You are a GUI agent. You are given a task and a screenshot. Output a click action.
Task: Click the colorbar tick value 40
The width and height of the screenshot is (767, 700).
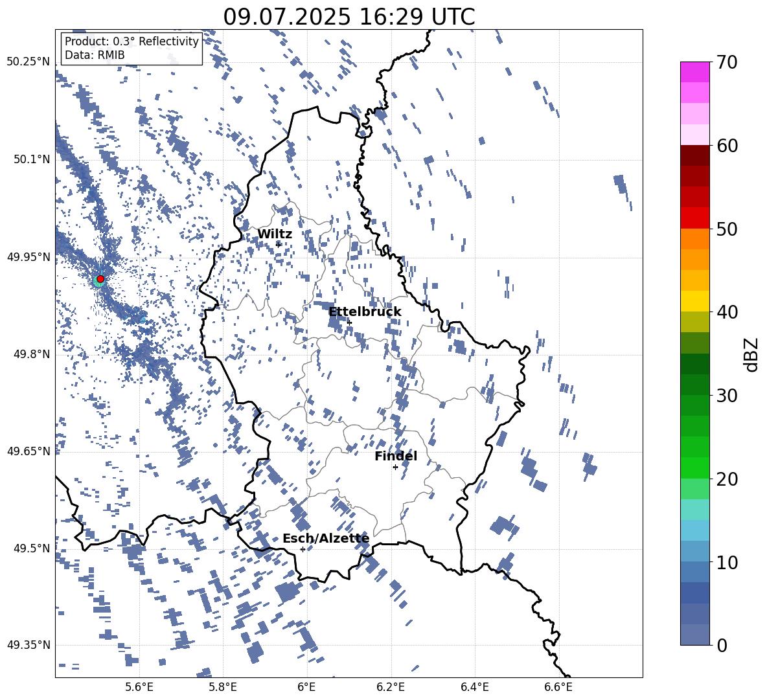click(727, 312)
